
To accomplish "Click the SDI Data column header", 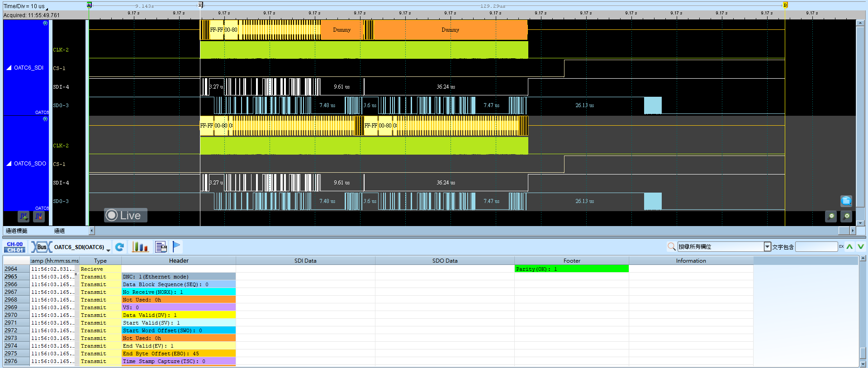I will click(x=305, y=261).
